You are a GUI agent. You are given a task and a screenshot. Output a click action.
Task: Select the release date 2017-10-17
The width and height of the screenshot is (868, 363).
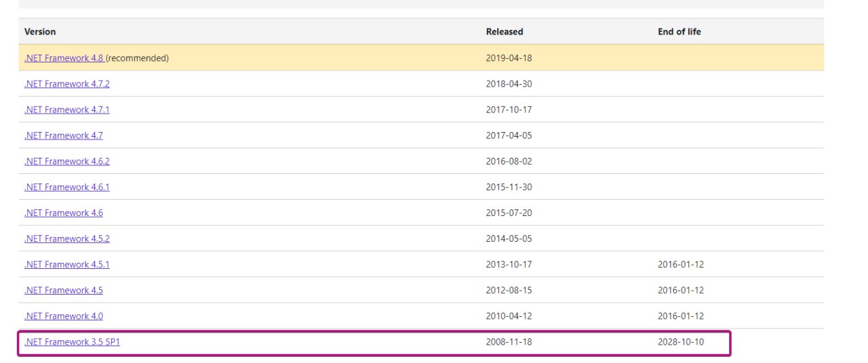pos(509,110)
